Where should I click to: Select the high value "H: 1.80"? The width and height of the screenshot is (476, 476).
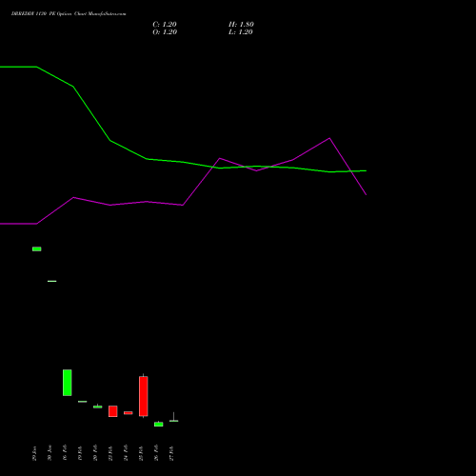241,25
